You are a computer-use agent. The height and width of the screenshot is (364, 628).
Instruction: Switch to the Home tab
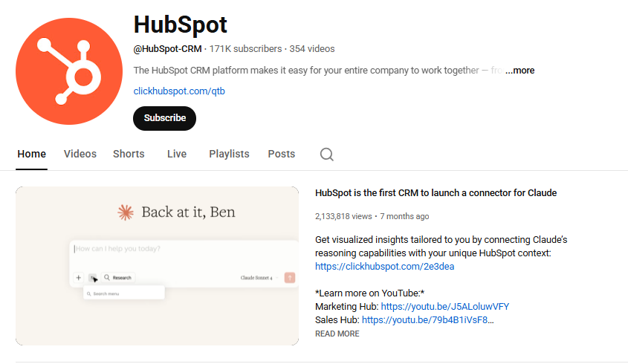32,154
